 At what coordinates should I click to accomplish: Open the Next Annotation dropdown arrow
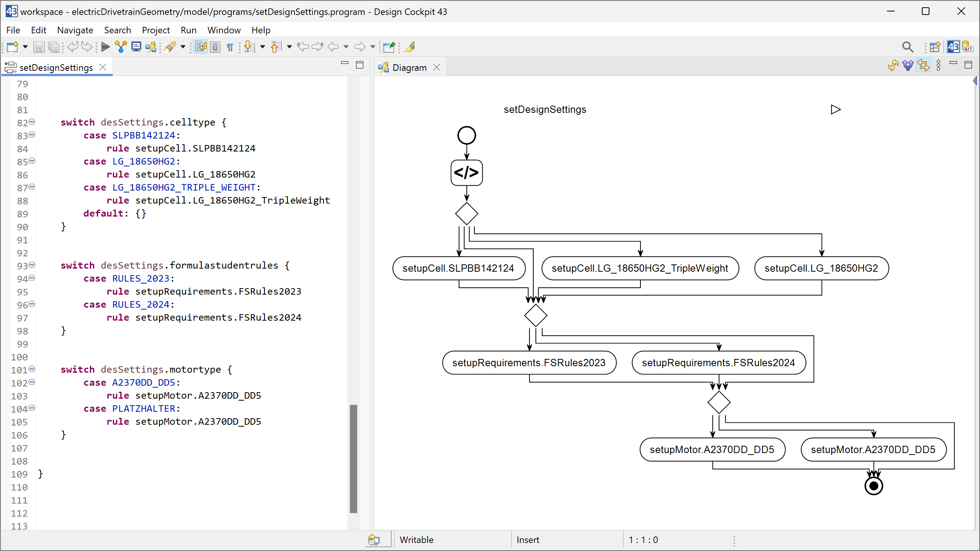[263, 47]
